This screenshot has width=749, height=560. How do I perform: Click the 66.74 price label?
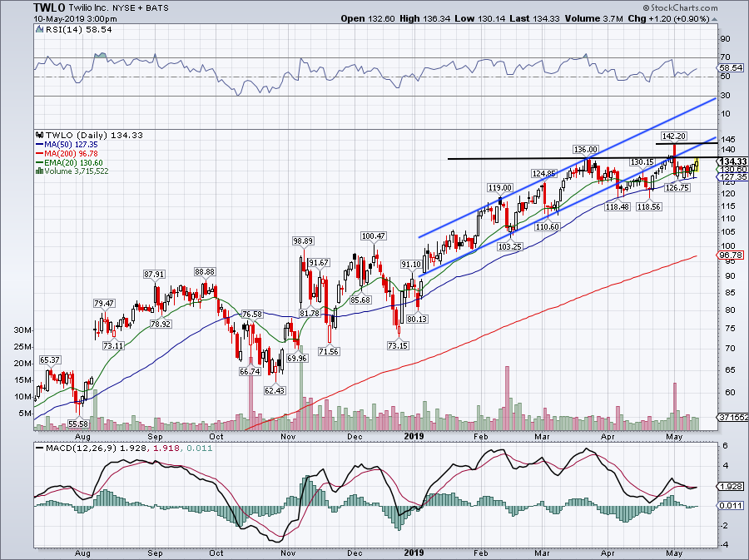pos(250,371)
